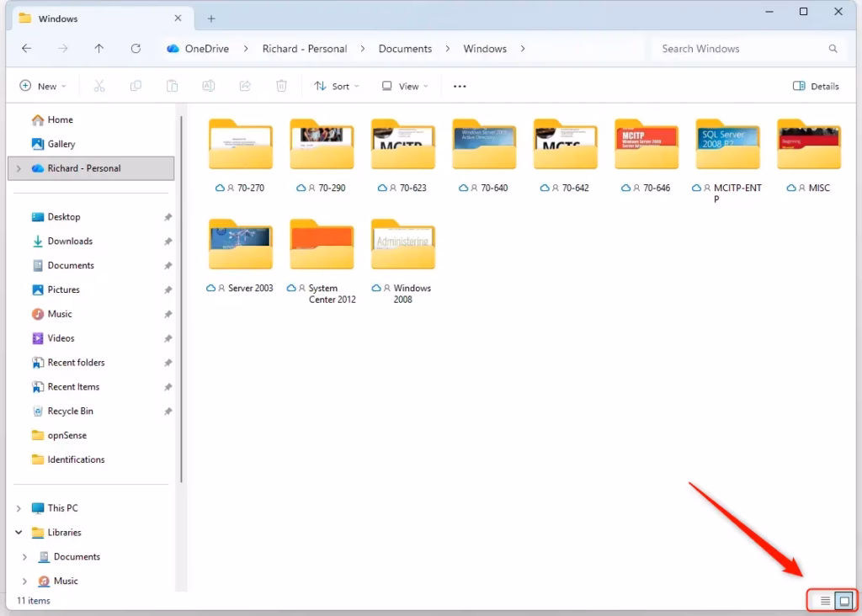
Task: Unpin Music pin icon in sidebar
Action: (168, 315)
